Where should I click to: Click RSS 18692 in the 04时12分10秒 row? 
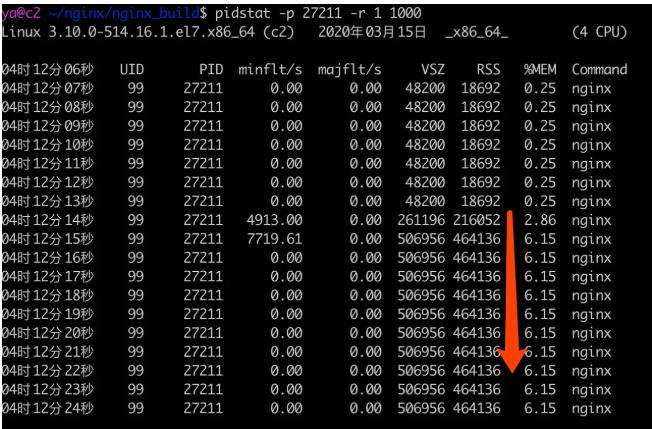(480, 145)
